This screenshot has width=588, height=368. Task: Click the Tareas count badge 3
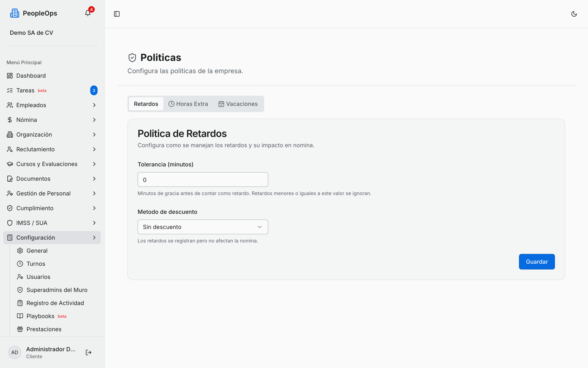click(94, 90)
